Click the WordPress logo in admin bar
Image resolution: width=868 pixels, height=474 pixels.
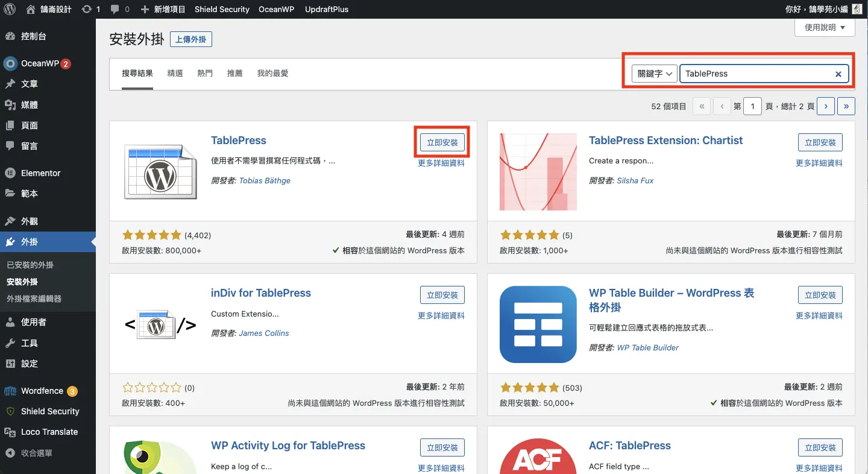click(x=10, y=9)
